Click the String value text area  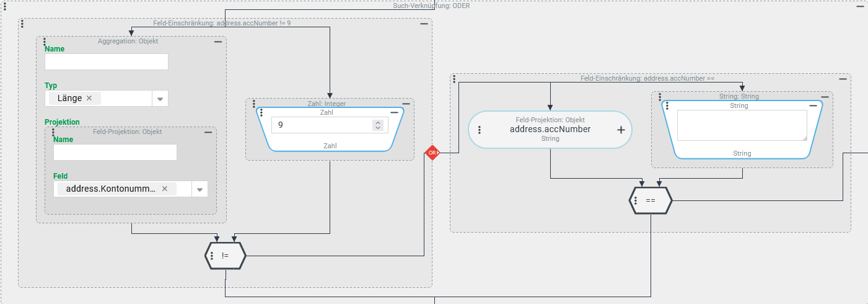click(x=742, y=126)
